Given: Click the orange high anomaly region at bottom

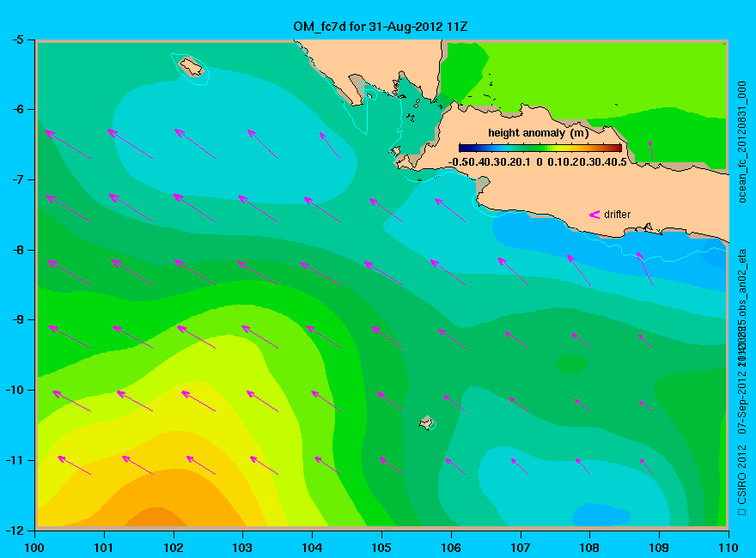Looking at the screenshot, I should tap(156, 517).
